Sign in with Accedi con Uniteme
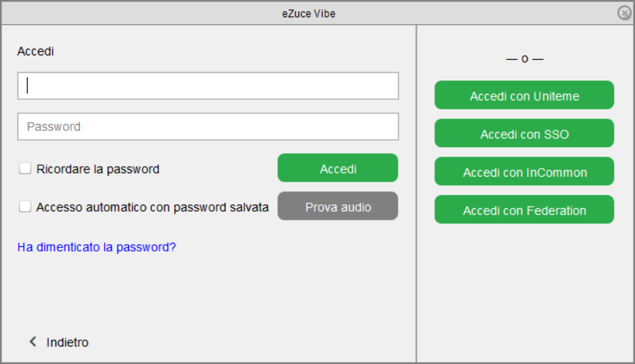 point(524,95)
